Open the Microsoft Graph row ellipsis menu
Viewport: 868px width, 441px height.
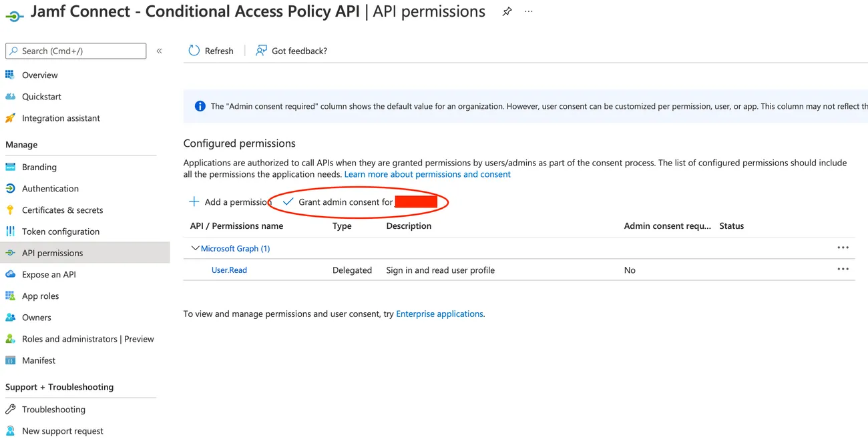[x=843, y=248]
